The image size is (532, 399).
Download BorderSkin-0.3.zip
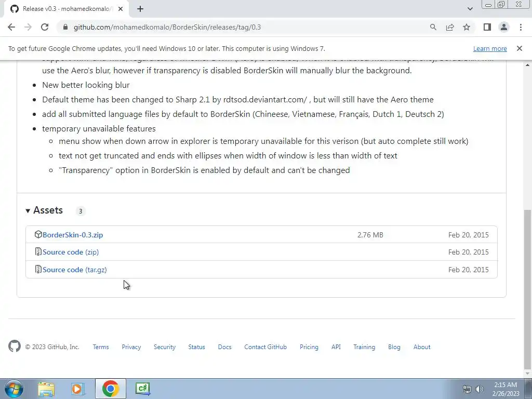pos(73,235)
